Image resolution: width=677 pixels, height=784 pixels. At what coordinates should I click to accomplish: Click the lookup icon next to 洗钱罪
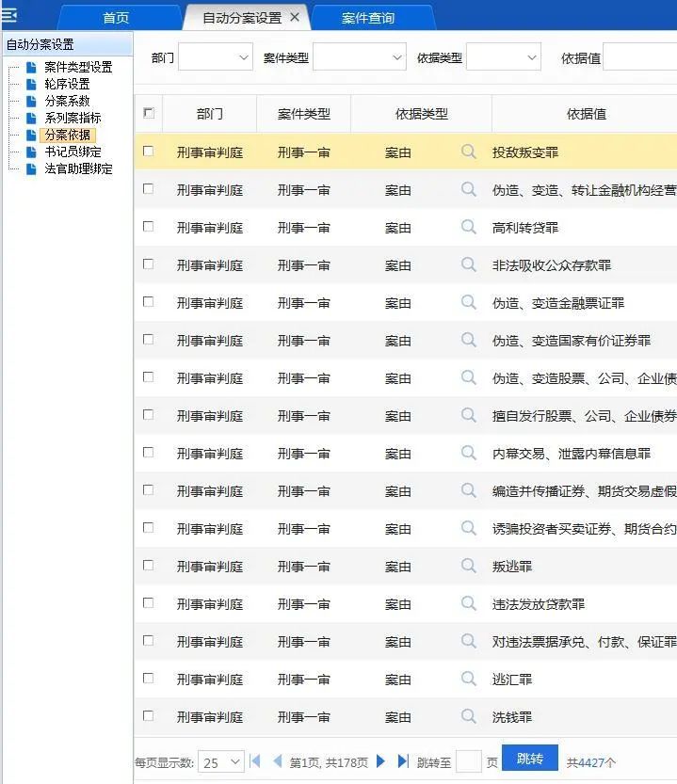pos(468,716)
